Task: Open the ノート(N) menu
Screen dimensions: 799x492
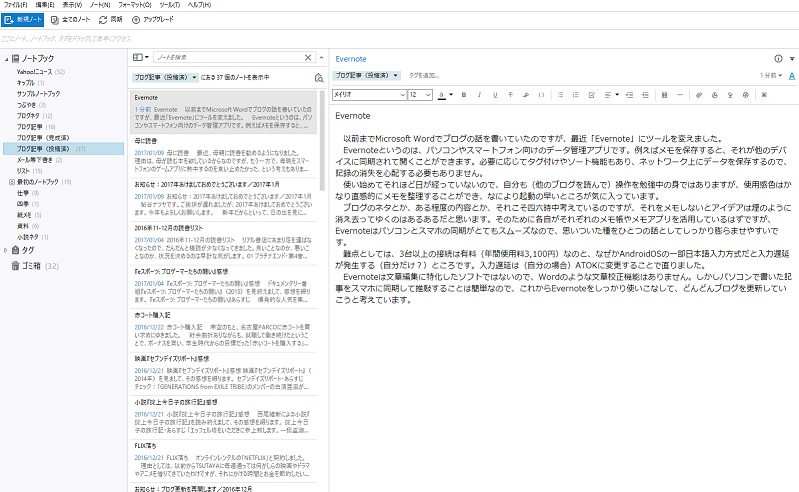Action: click(100, 5)
